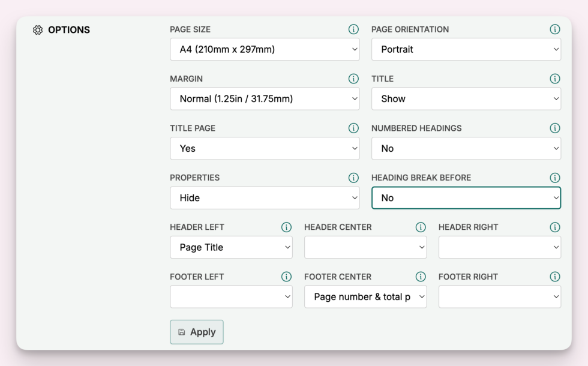Open the Footer Center page number dropdown
Screen dimensions: 588x366
365,296
